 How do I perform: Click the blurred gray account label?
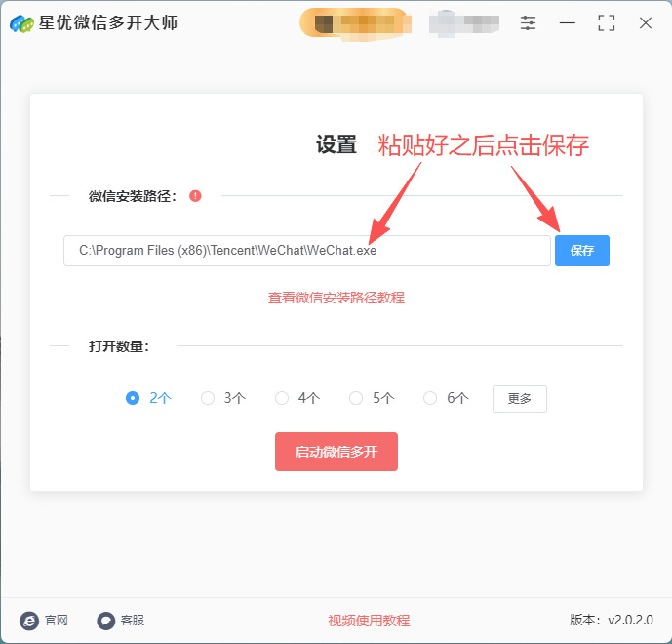464,23
